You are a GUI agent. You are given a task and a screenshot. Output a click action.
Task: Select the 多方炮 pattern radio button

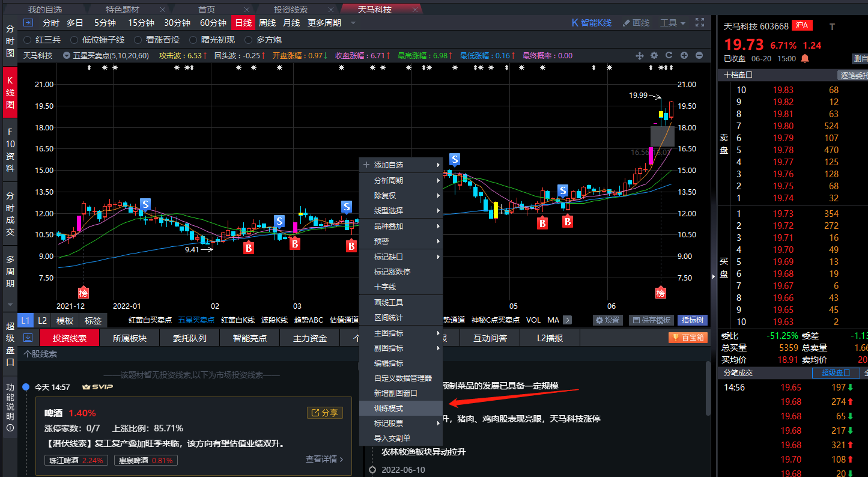[x=248, y=40]
